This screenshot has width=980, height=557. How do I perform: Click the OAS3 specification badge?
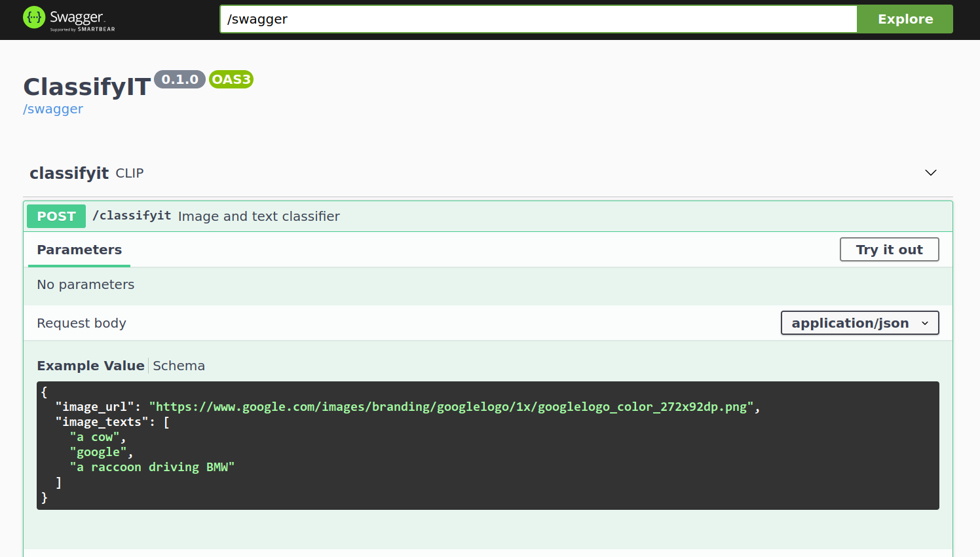point(231,79)
